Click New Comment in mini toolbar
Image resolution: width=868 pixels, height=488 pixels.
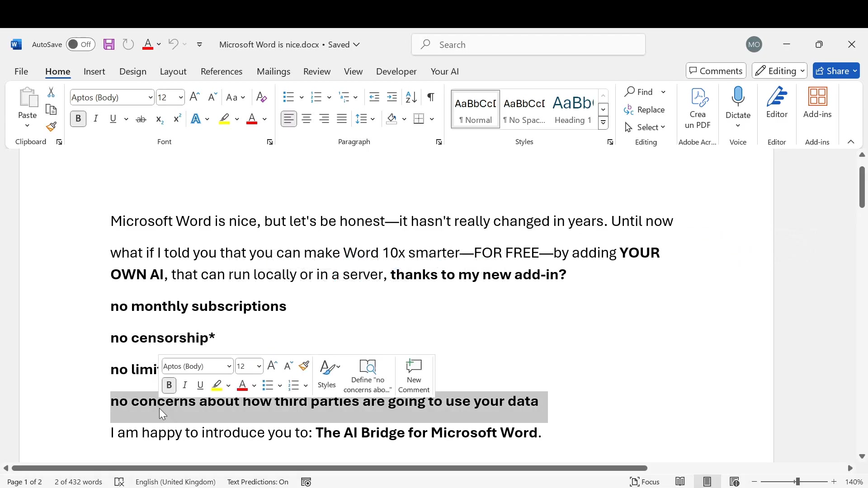pyautogui.click(x=414, y=376)
